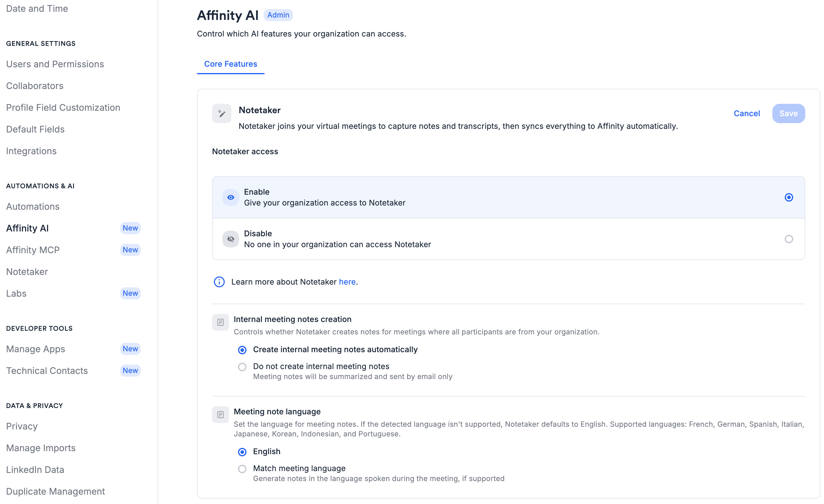824x504 pixels.
Task: Go to Labs settings
Action: pos(16,293)
